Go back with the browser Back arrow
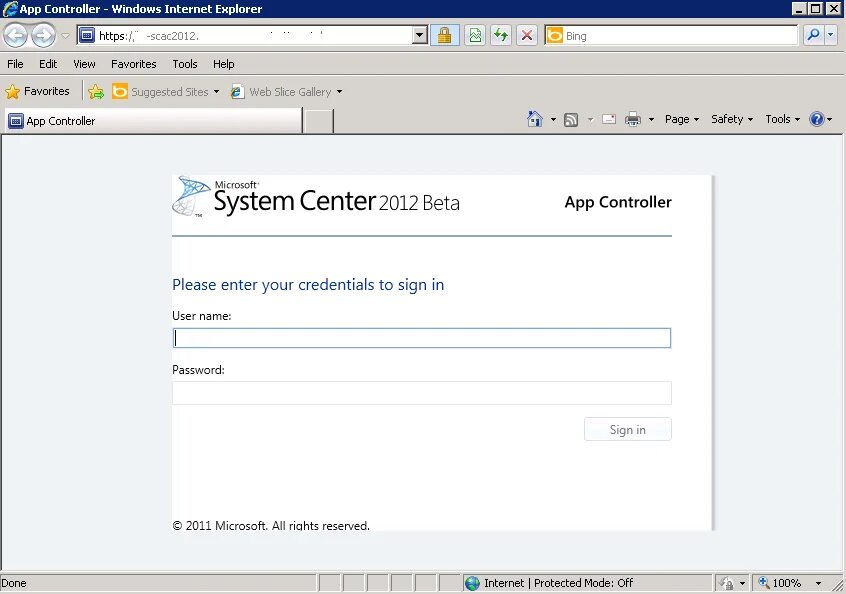Screen dimensions: 846x594 16,36
